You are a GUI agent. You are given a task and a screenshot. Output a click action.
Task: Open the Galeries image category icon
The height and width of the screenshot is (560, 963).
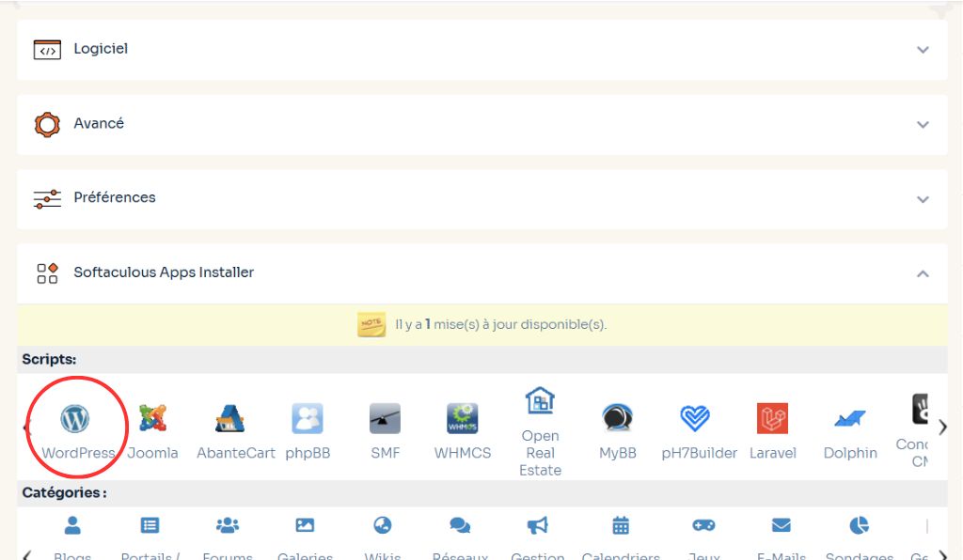305,525
